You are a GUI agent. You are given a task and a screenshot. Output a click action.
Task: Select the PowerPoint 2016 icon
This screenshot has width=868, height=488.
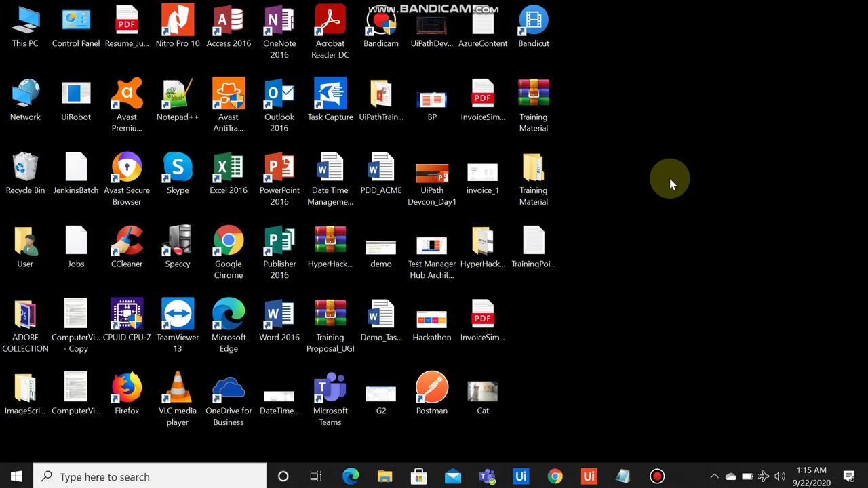point(279,179)
